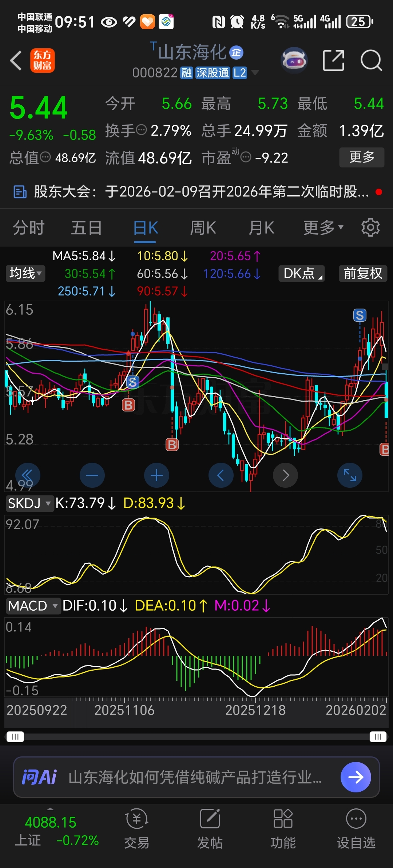Move the right range slider handle
393x868 pixels.
(378, 737)
